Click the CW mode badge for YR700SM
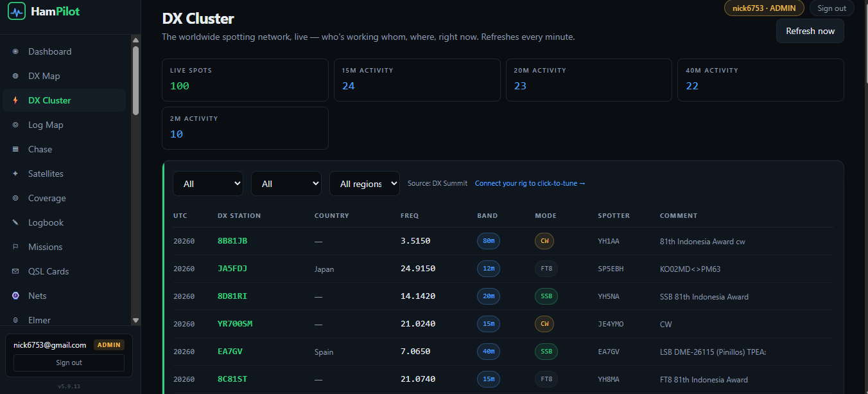 pyautogui.click(x=544, y=324)
